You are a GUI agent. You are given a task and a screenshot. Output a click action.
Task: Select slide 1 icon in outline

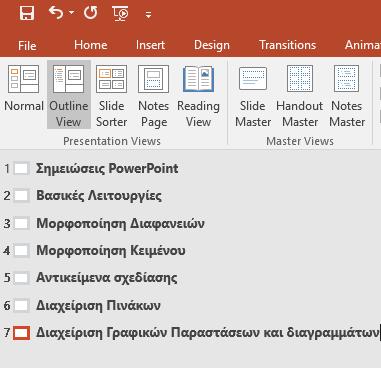(x=21, y=168)
